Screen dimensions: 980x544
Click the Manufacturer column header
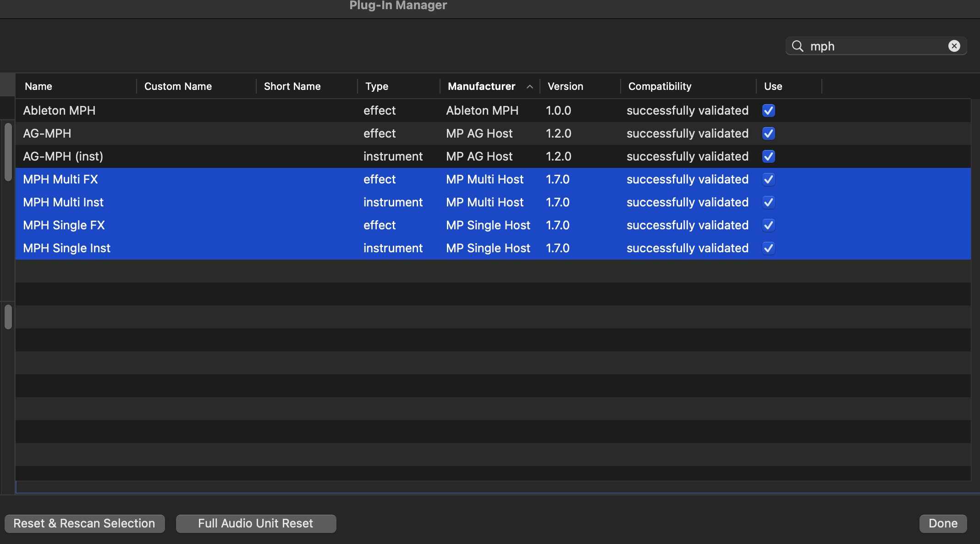(490, 86)
